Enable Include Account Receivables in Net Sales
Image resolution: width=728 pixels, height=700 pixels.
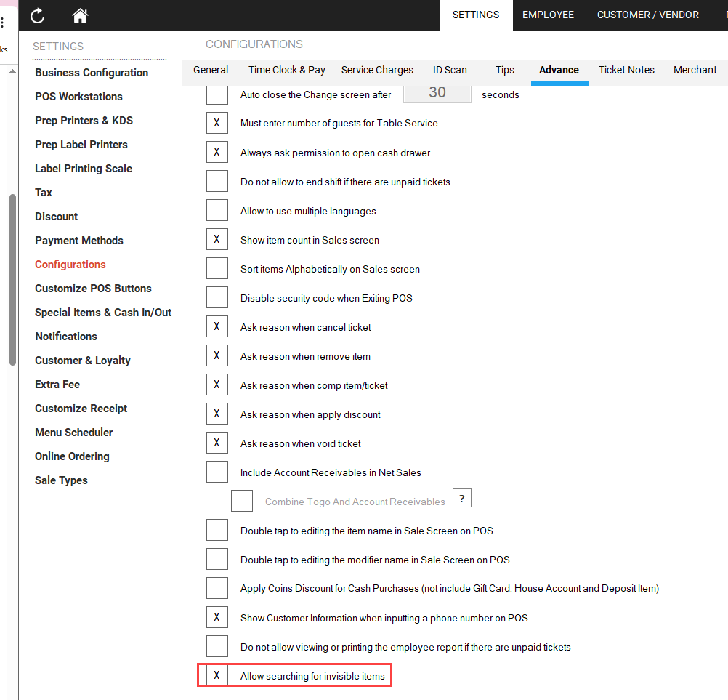point(217,472)
